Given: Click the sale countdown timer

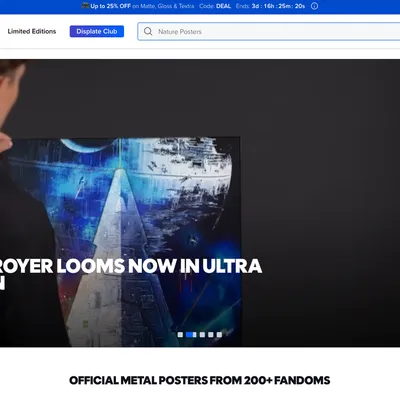Looking at the screenshot, I should [278, 6].
